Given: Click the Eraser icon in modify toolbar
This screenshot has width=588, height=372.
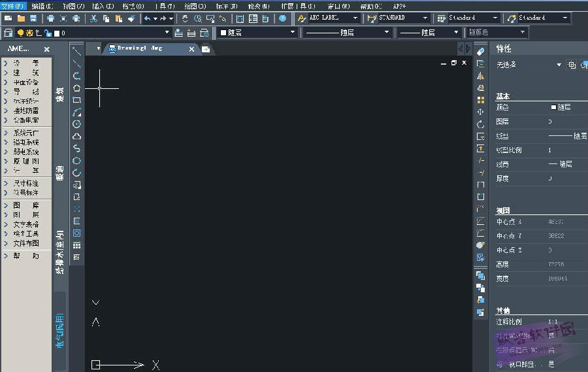Looking at the screenshot, I should (x=480, y=52).
